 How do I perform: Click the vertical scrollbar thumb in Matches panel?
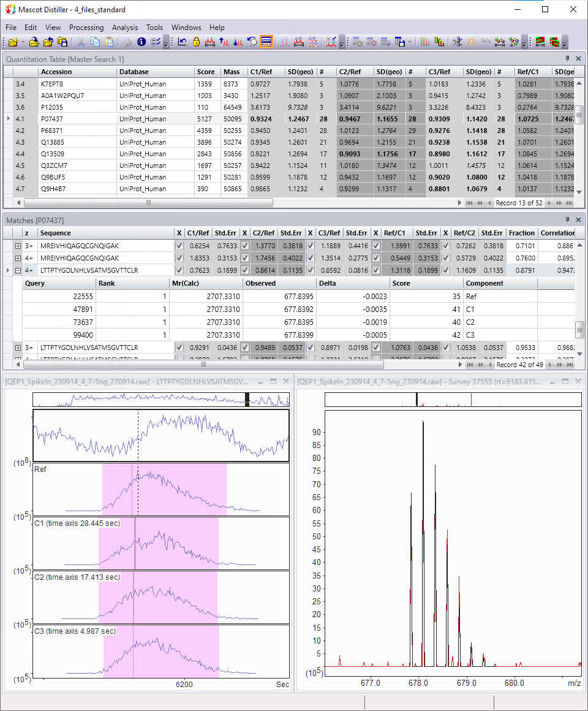tap(579, 330)
